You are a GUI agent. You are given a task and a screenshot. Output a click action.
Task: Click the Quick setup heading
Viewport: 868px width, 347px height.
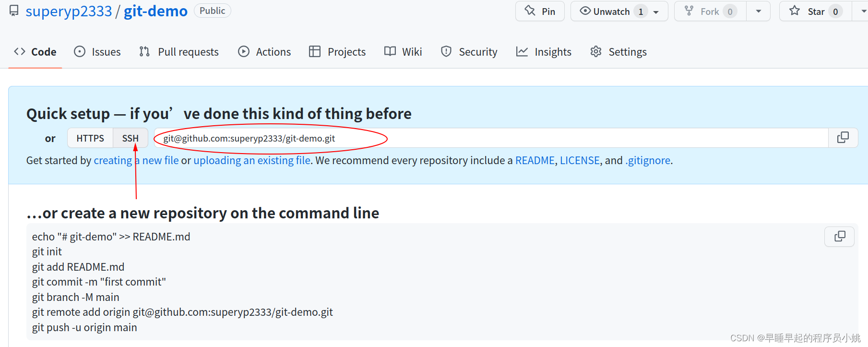219,114
